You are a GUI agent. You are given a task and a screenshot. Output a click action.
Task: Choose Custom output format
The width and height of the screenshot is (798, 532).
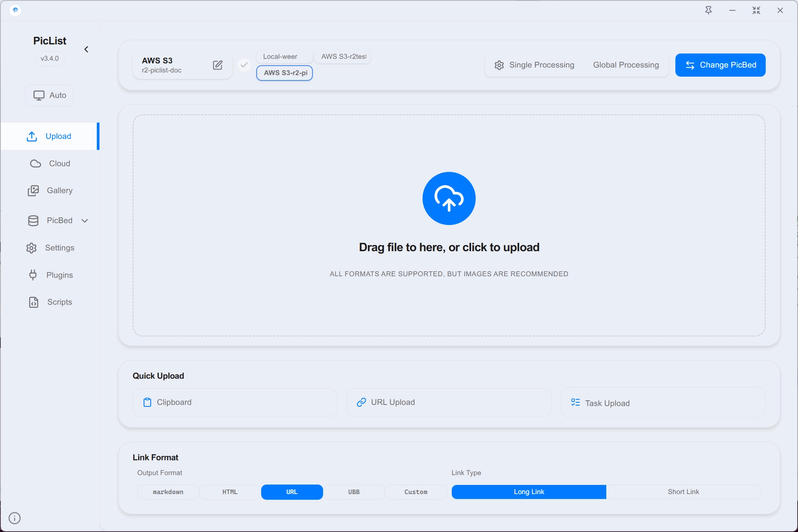tap(416, 492)
